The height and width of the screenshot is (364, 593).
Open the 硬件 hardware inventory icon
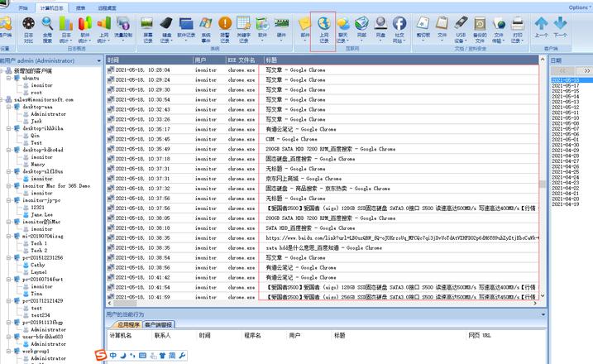pyautogui.click(x=281, y=28)
